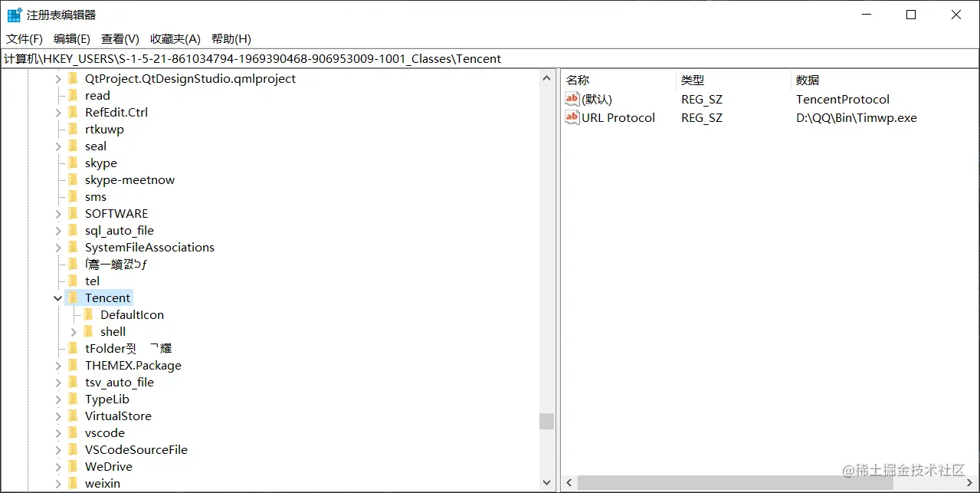This screenshot has height=493, width=980.
Task: Click the vertical scrollbar thumb
Action: click(x=546, y=421)
